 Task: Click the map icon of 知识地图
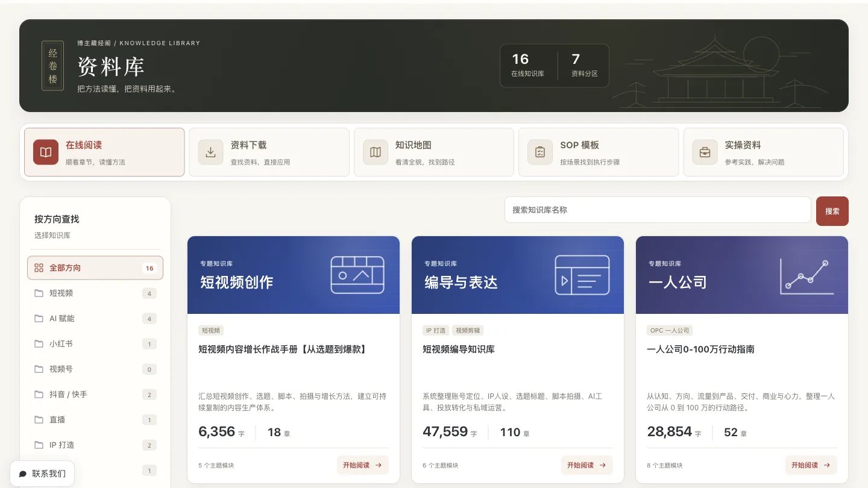[375, 152]
